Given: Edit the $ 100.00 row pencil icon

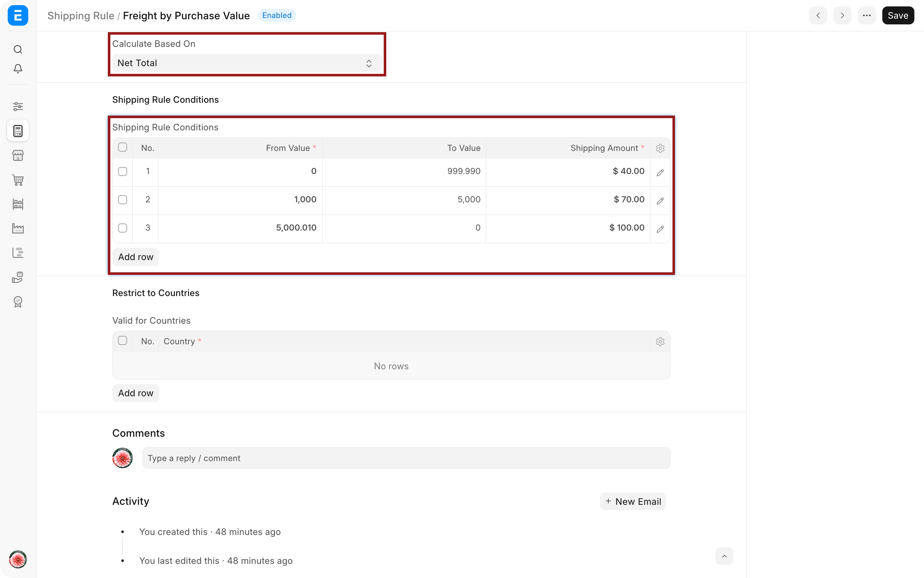Looking at the screenshot, I should pos(660,229).
